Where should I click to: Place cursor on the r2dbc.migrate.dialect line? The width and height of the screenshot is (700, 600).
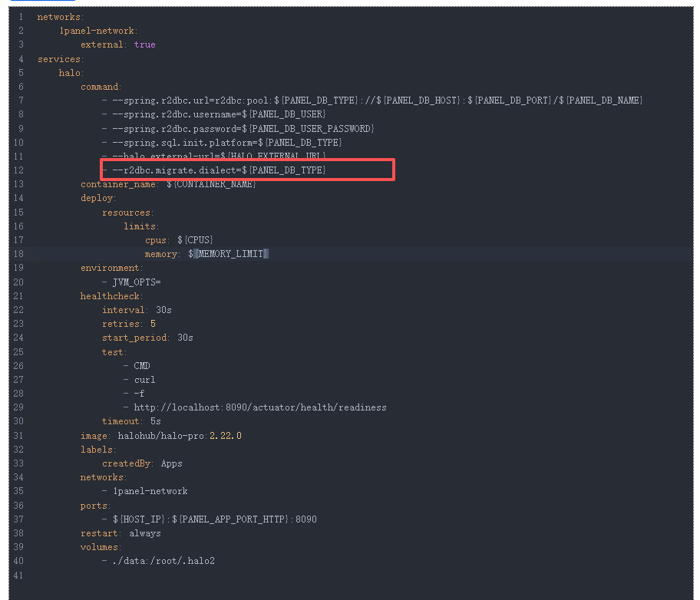pyautogui.click(x=219, y=170)
